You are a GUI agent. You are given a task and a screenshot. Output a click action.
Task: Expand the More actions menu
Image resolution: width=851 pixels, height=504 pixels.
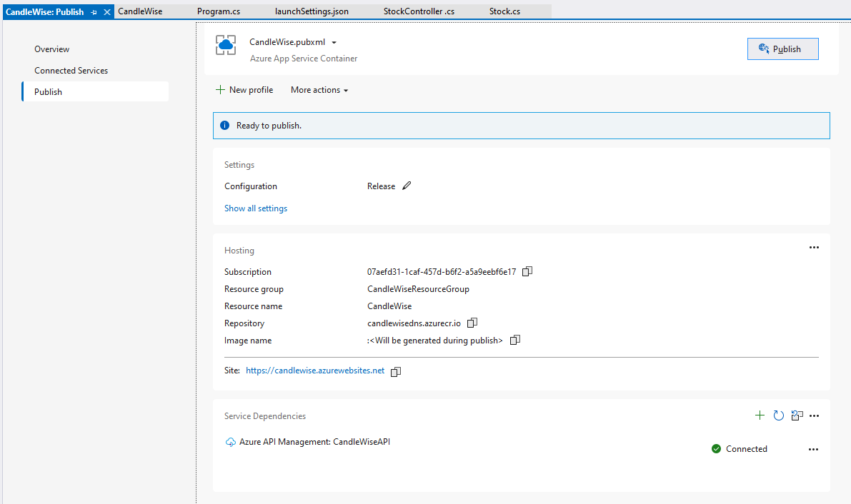coord(319,89)
